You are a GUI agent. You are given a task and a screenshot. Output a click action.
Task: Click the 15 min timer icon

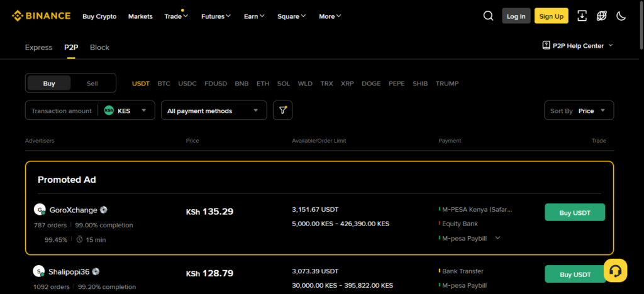[80, 239]
